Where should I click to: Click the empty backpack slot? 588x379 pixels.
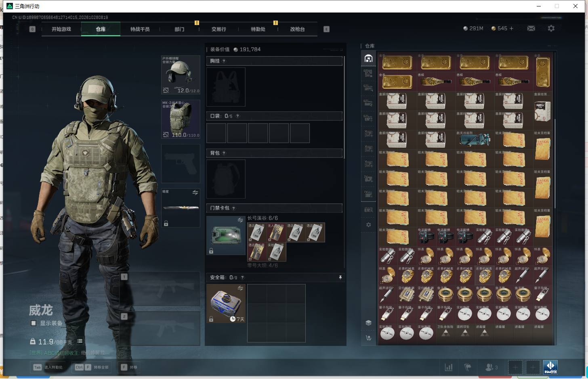click(226, 179)
